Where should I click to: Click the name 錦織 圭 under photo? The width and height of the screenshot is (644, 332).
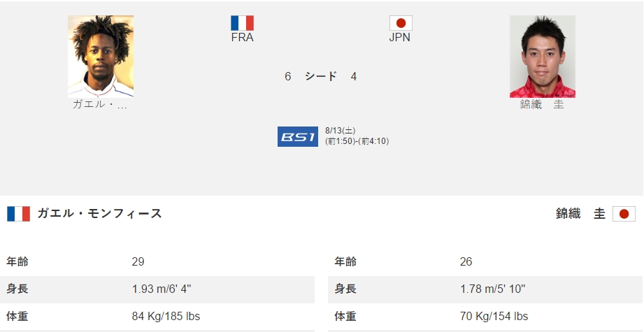click(542, 105)
